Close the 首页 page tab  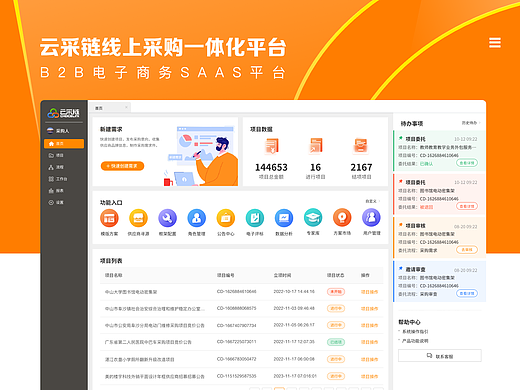(x=126, y=107)
